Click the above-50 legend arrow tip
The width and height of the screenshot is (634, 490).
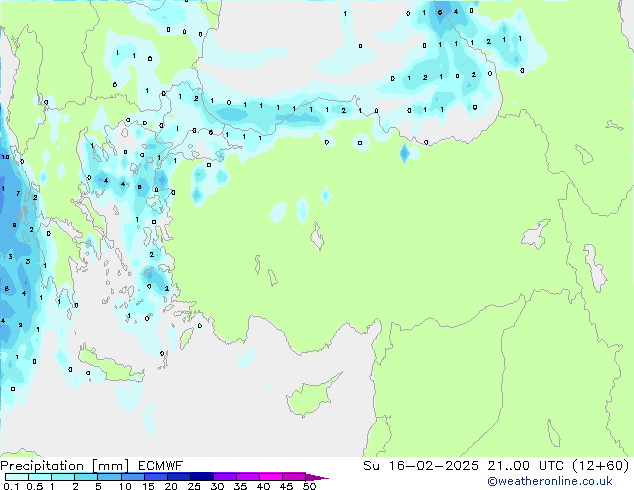point(317,477)
